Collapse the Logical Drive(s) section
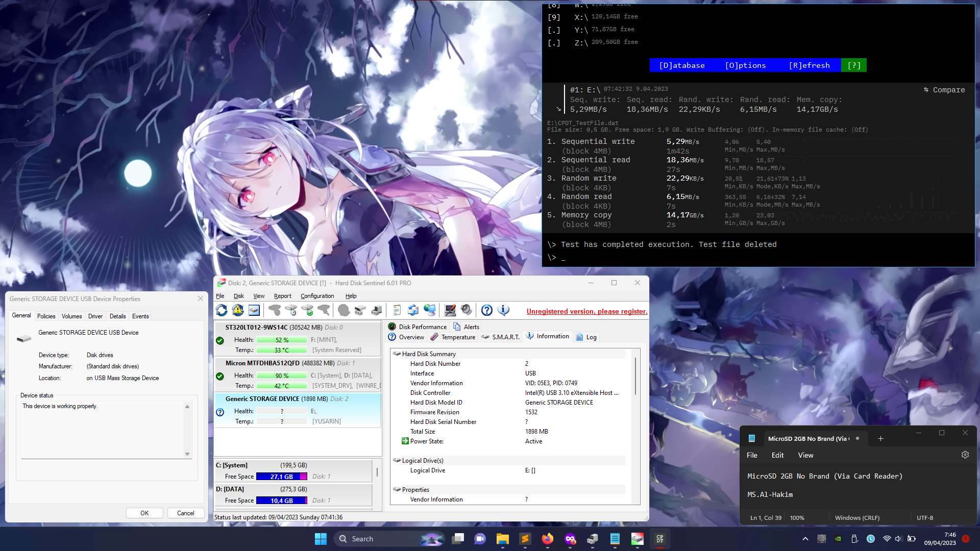Viewport: 980px width, 551px height. click(x=397, y=460)
